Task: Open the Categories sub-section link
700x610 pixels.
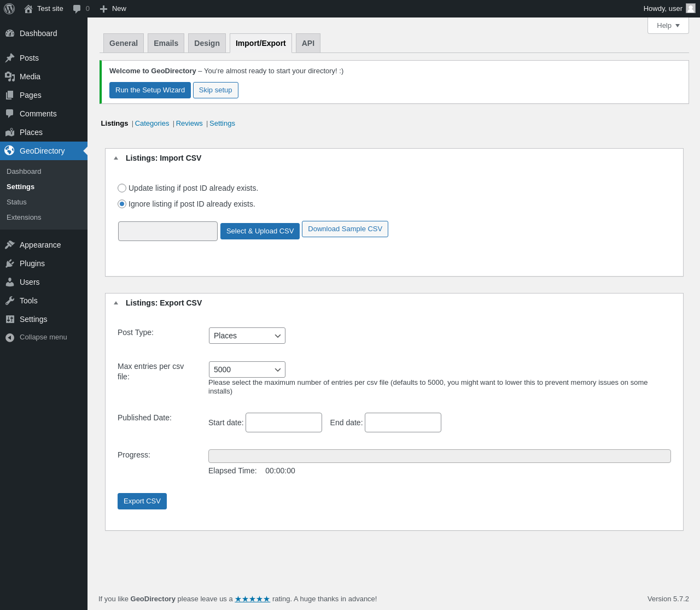Action: (x=152, y=124)
